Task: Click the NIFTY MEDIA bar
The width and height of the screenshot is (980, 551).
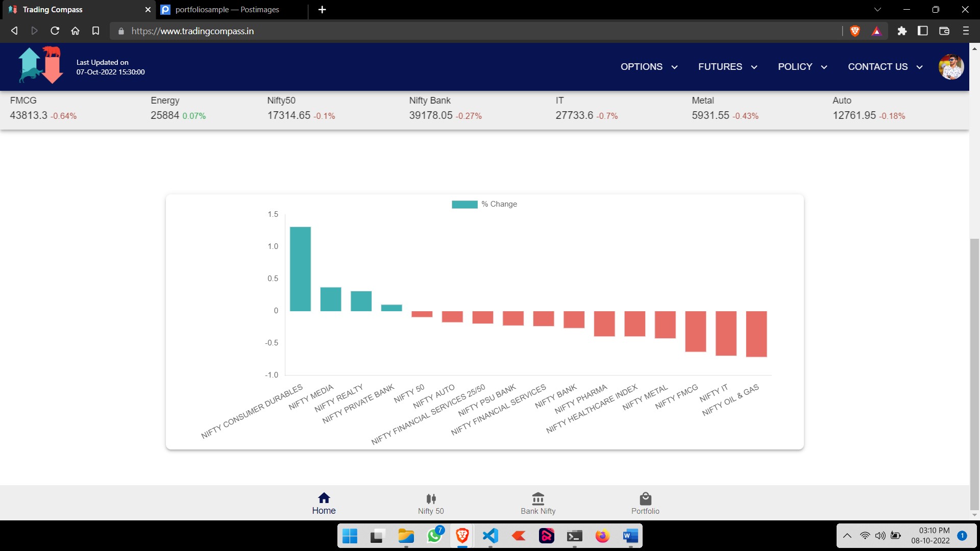Action: coord(331,299)
